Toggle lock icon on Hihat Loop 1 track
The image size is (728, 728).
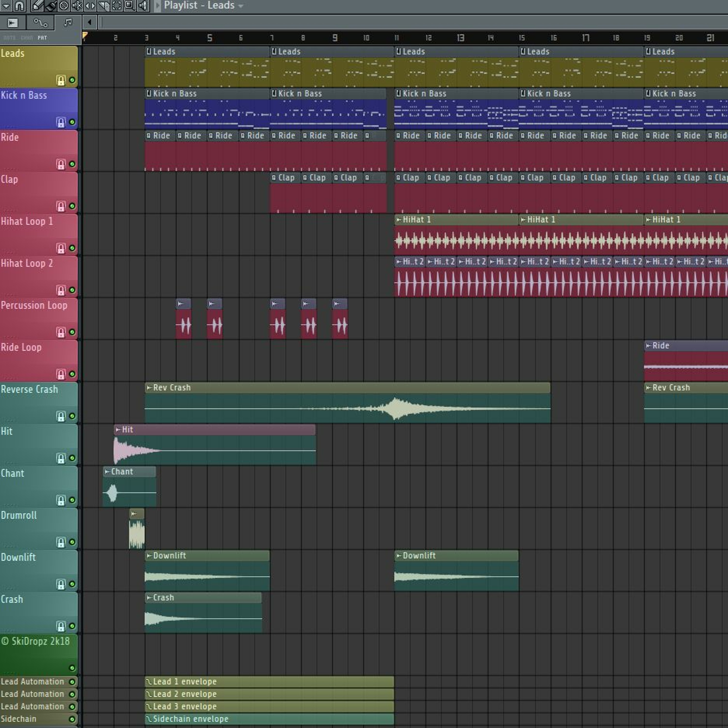pyautogui.click(x=61, y=248)
